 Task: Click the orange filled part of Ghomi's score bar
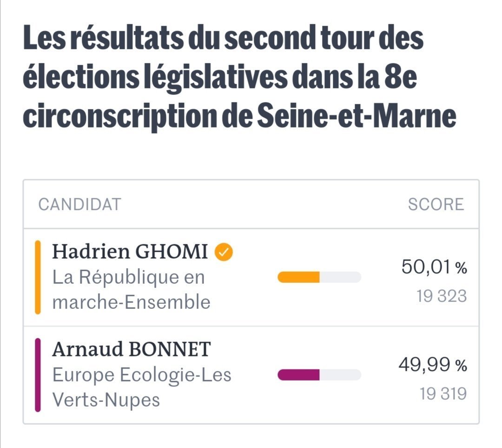tap(298, 277)
